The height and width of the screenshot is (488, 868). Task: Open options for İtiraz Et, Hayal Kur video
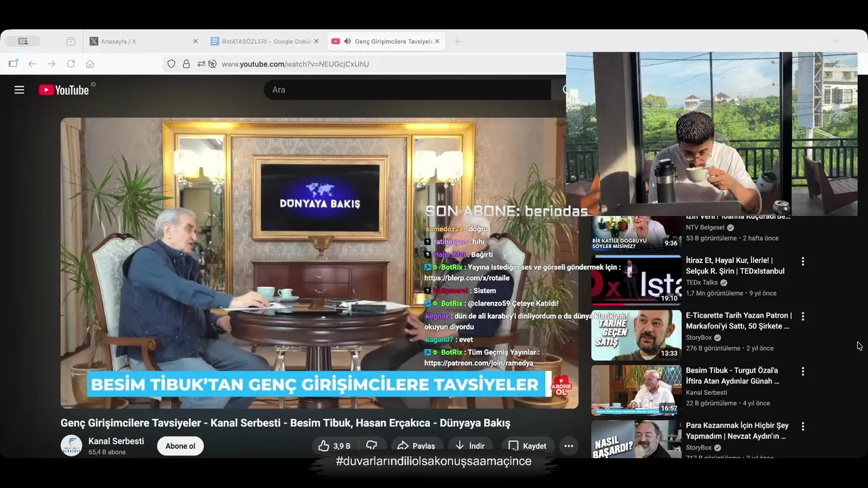[x=803, y=261]
